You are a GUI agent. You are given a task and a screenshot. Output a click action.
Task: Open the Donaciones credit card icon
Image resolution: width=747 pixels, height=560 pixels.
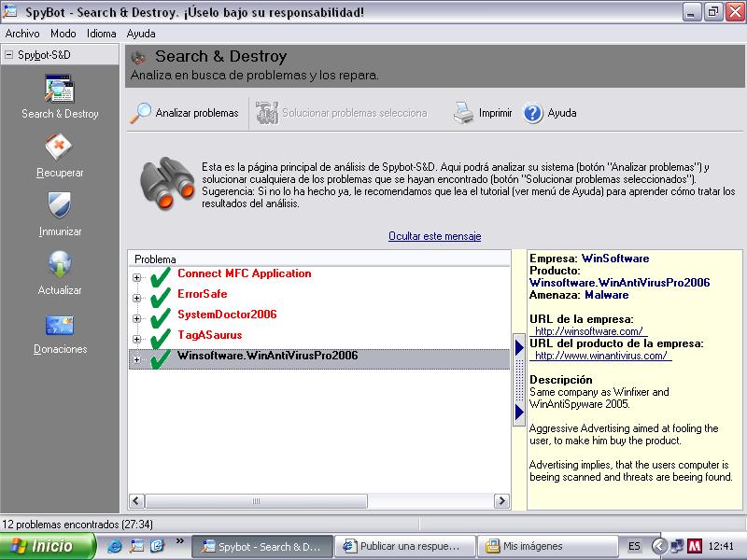[x=60, y=325]
